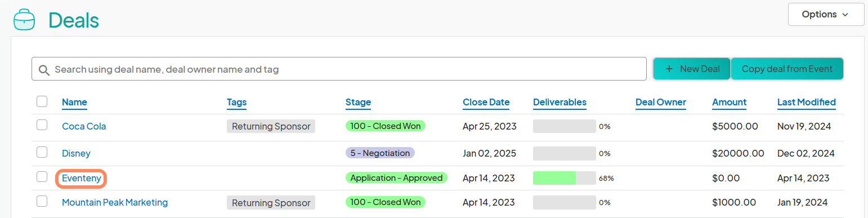Click Eventeny's 68% deliverables progress bar
Viewport: 868px width, 218px height.
564,178
